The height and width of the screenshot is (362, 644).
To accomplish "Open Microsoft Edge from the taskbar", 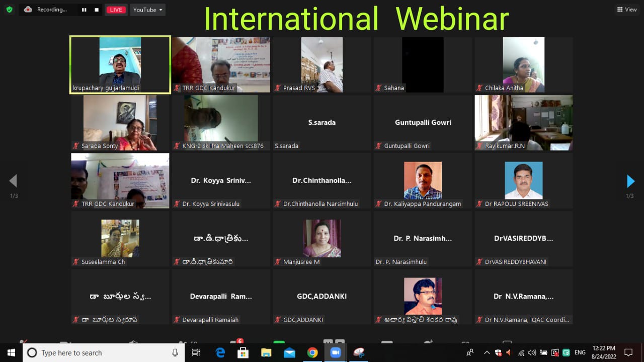I will [220, 352].
